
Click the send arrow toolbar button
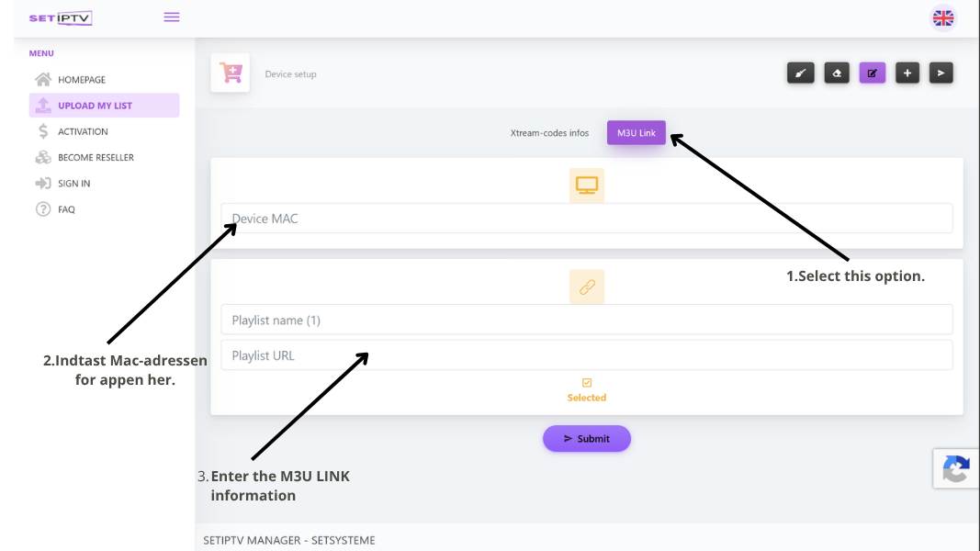[941, 73]
